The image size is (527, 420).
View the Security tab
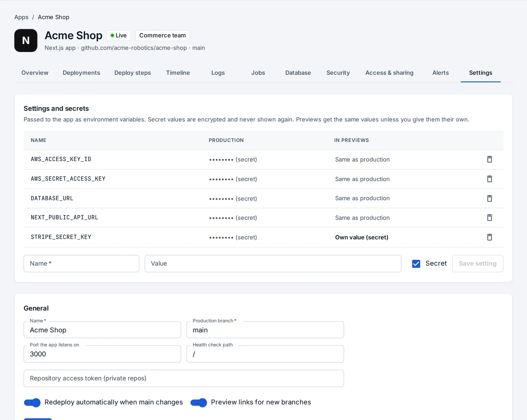pyautogui.click(x=338, y=73)
